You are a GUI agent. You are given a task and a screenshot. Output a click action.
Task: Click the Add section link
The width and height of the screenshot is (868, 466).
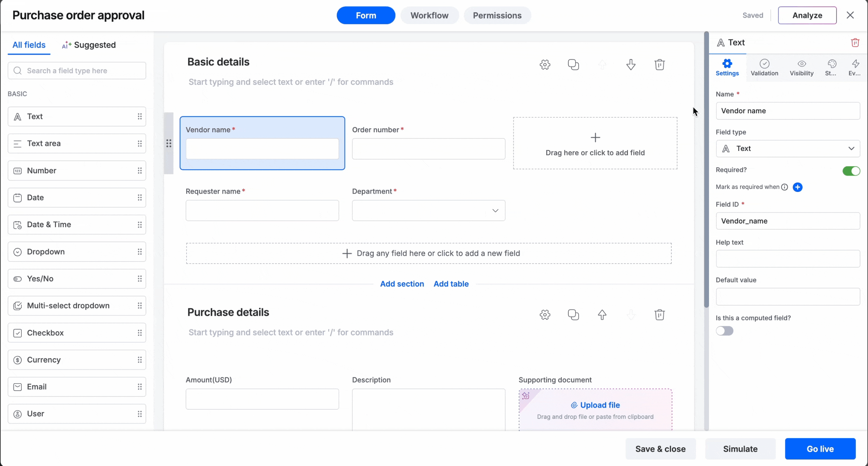(x=402, y=284)
